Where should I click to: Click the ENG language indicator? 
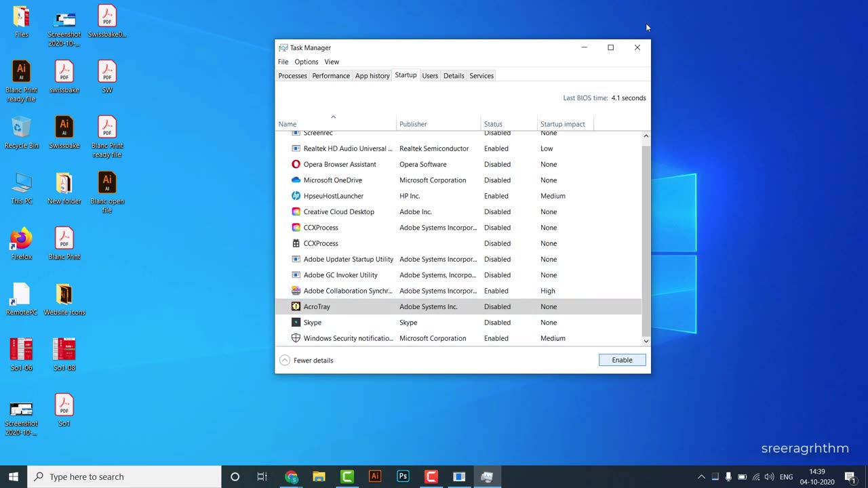[x=786, y=476]
